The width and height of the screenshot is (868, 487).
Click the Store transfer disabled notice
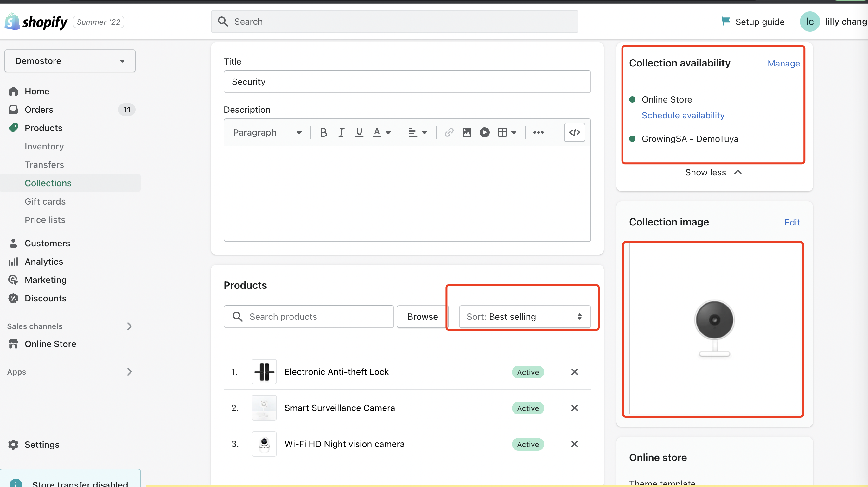coord(70,478)
